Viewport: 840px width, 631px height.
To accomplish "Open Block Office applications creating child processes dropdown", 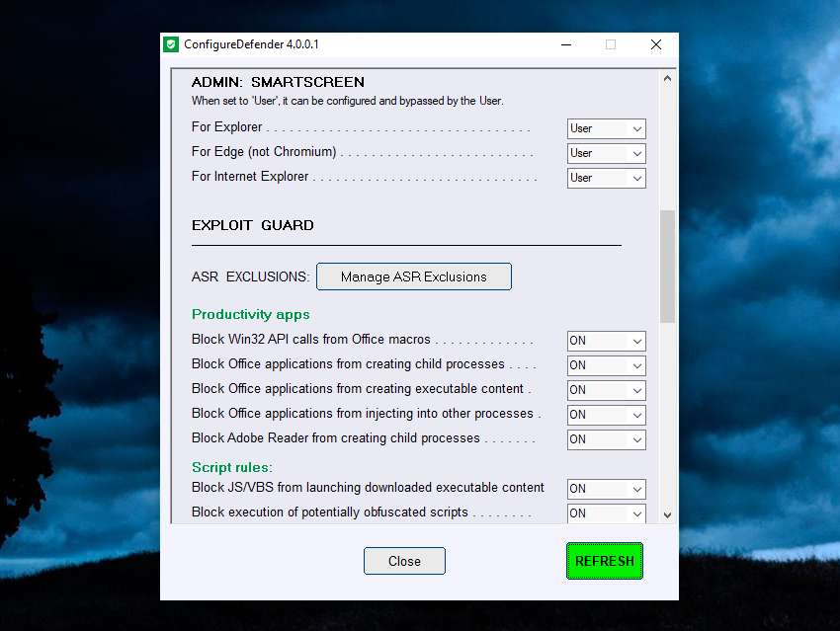I will pos(607,365).
